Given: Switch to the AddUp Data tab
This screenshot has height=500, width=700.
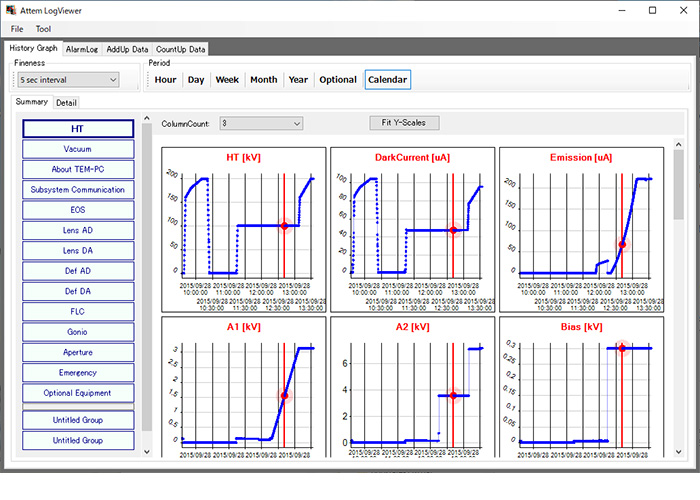Looking at the screenshot, I should (x=127, y=50).
